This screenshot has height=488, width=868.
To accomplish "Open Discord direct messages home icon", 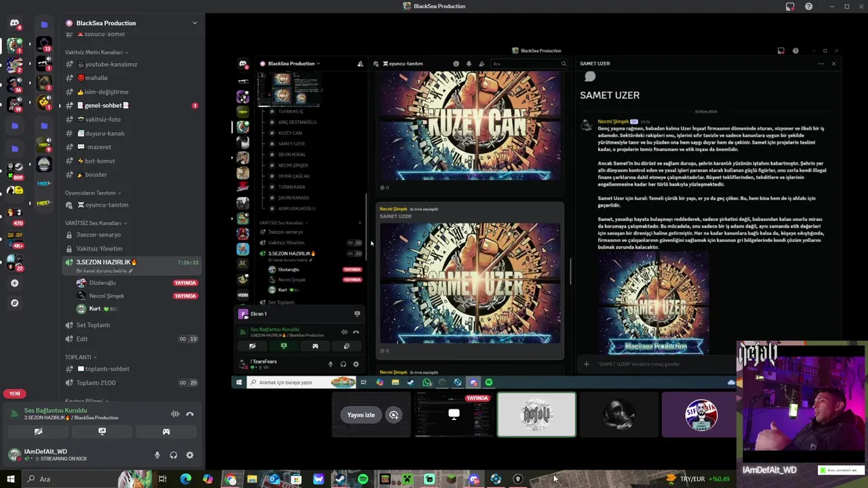I will coord(14,23).
